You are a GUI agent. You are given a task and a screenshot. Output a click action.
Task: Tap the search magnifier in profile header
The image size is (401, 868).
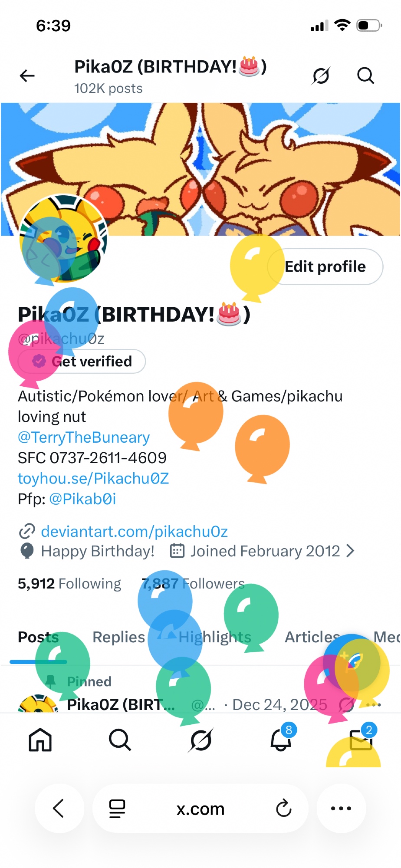[x=365, y=76]
